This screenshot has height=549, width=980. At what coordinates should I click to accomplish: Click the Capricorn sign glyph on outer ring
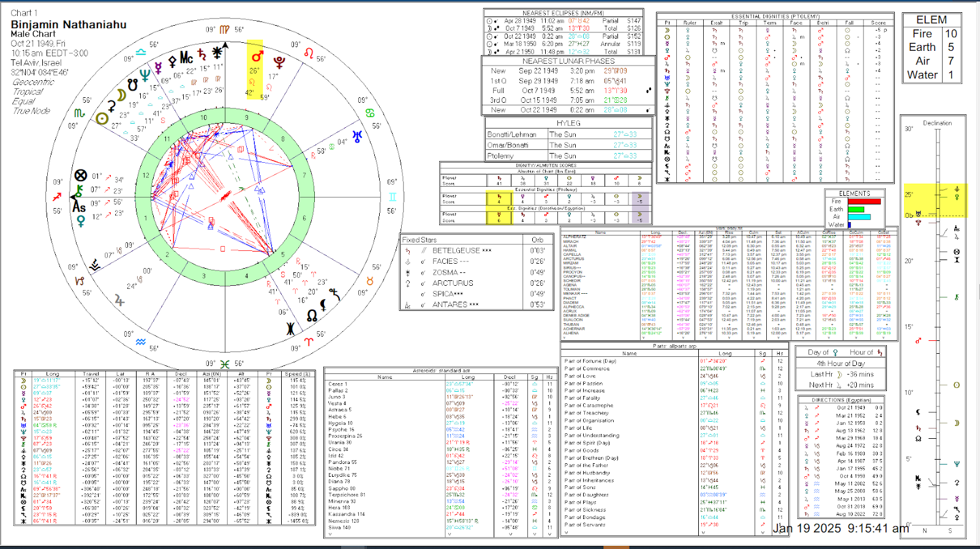(80, 281)
